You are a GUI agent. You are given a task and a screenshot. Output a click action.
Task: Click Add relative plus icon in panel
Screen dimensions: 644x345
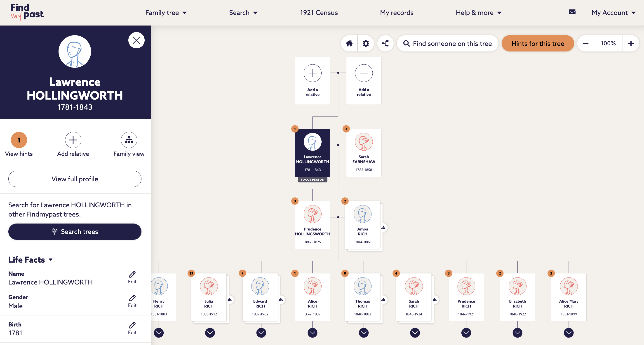click(x=73, y=140)
